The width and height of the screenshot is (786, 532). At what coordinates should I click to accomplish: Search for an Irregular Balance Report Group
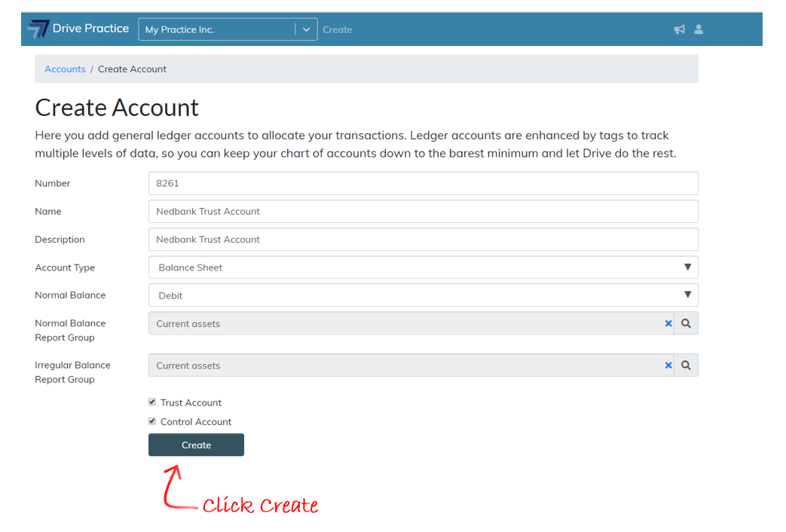click(686, 365)
